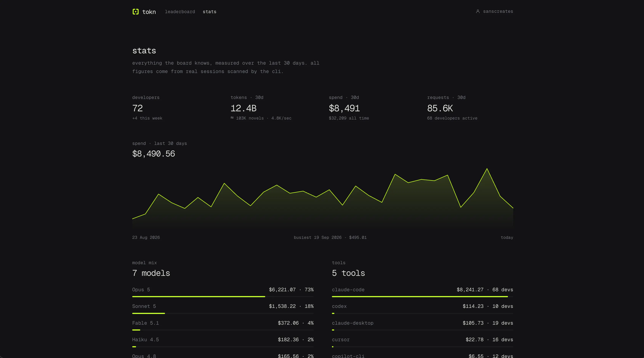Click the claude-code spend bar

[422, 296]
